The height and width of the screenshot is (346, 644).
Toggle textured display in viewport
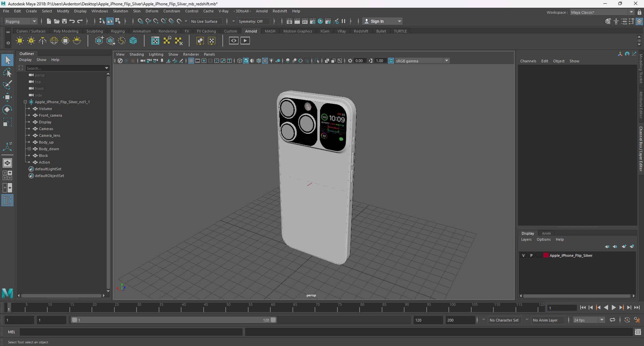265,61
